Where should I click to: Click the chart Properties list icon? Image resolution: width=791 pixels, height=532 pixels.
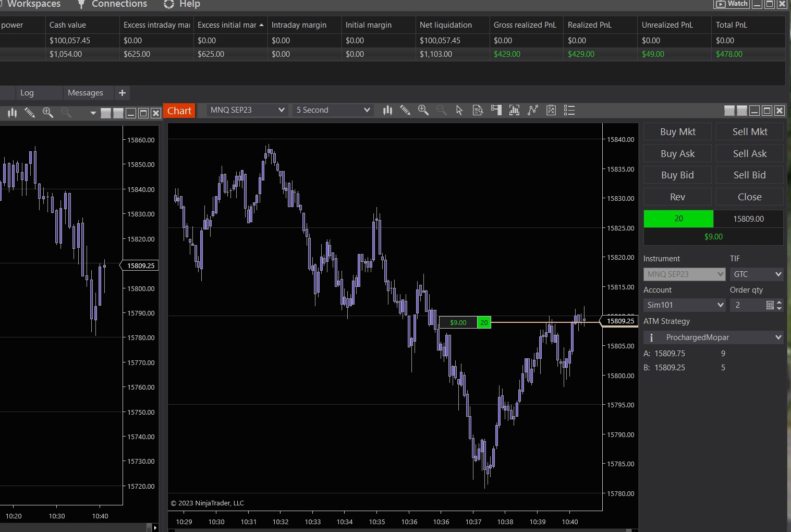(x=569, y=110)
